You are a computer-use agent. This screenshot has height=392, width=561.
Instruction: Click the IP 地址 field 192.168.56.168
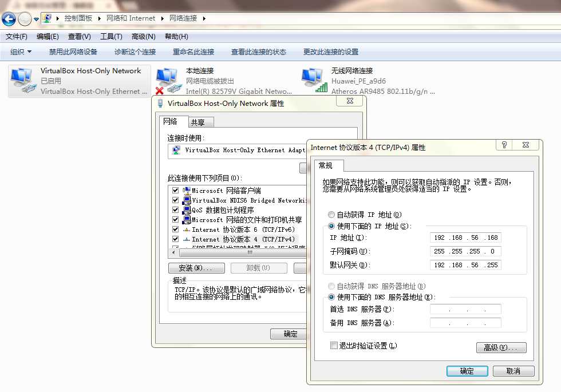pos(465,237)
